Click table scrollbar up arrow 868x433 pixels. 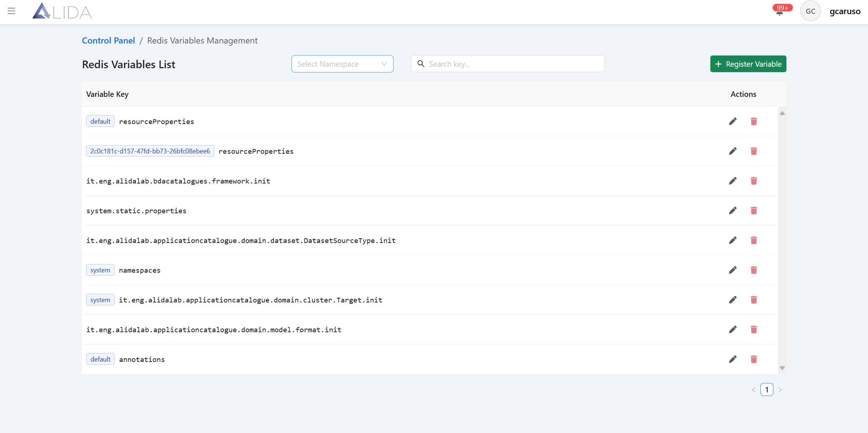pos(782,113)
